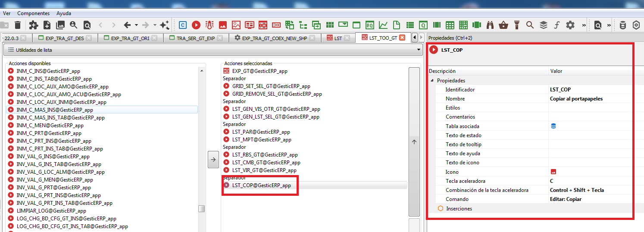Click the sparkle stars toolbar icon
The width and height of the screenshot is (644, 232).
pos(164,25)
